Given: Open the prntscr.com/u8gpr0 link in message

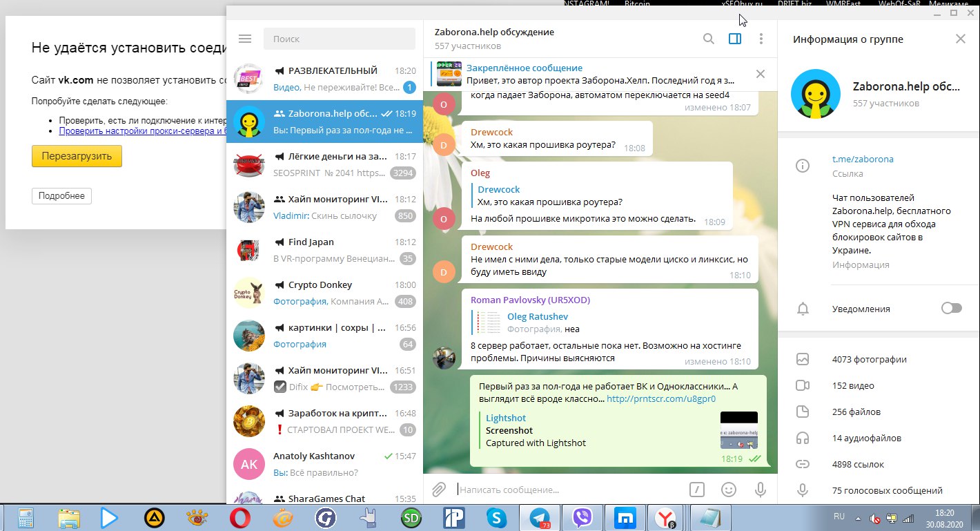Looking at the screenshot, I should point(661,398).
